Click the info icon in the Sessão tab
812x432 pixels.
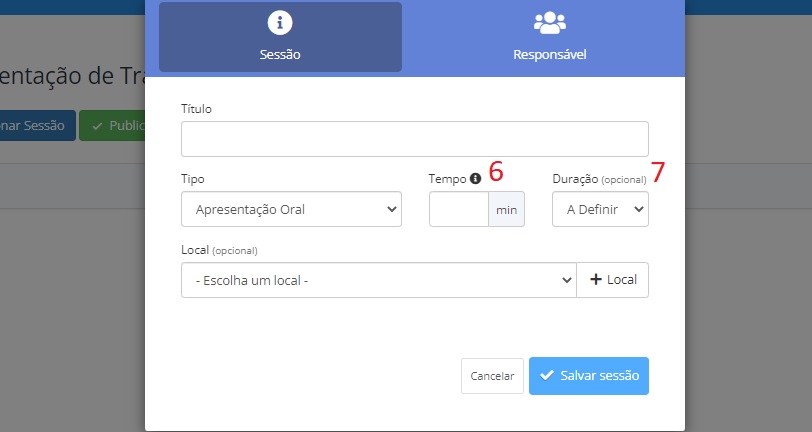tap(280, 23)
